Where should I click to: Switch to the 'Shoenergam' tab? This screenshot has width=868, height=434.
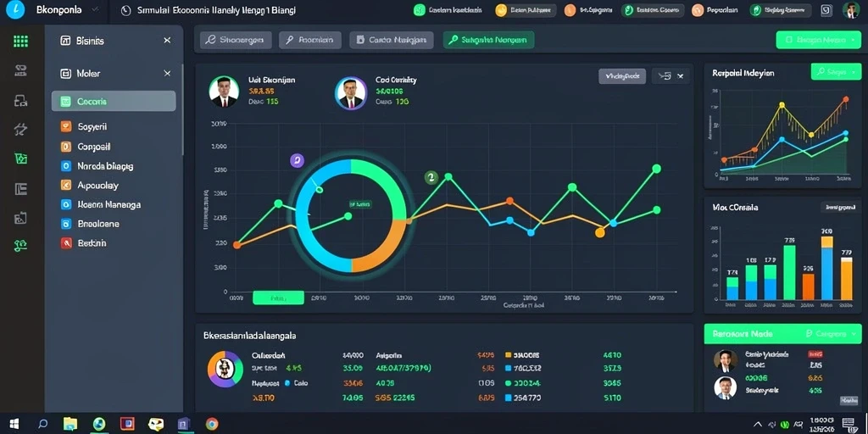click(236, 40)
